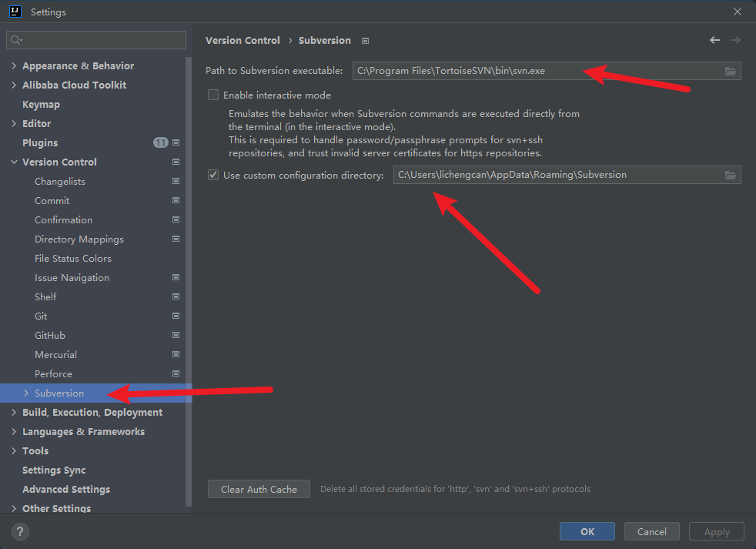The height and width of the screenshot is (549, 756).
Task: Select the Shelf entry
Action: click(45, 296)
